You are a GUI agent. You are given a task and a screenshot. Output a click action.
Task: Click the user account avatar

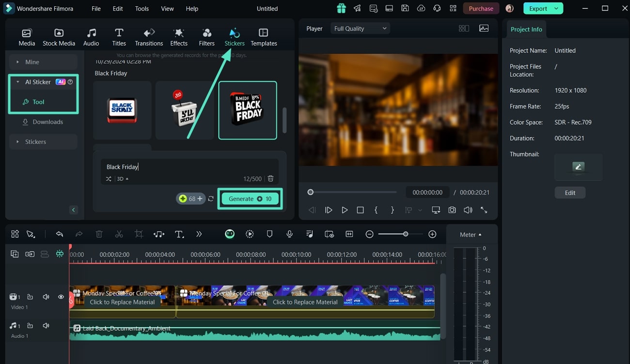click(x=509, y=8)
